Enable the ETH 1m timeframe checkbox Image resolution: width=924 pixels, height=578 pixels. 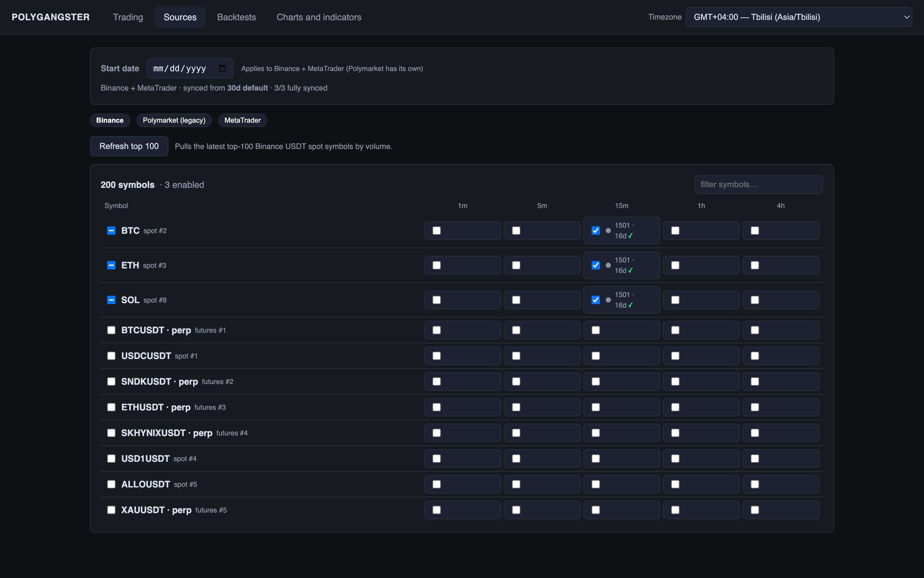436,265
